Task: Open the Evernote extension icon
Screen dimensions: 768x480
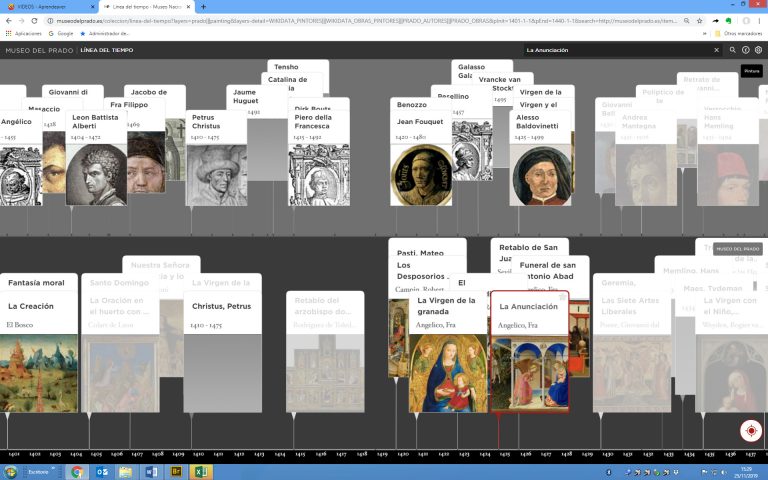Action: pos(728,21)
